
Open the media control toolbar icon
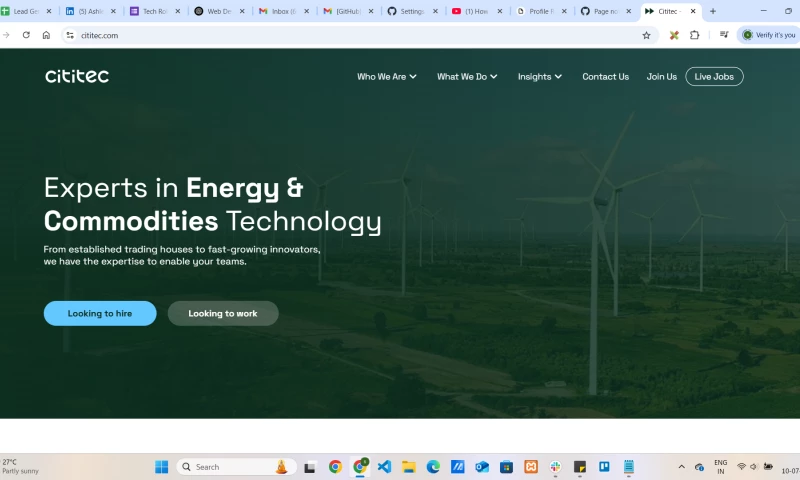point(724,35)
